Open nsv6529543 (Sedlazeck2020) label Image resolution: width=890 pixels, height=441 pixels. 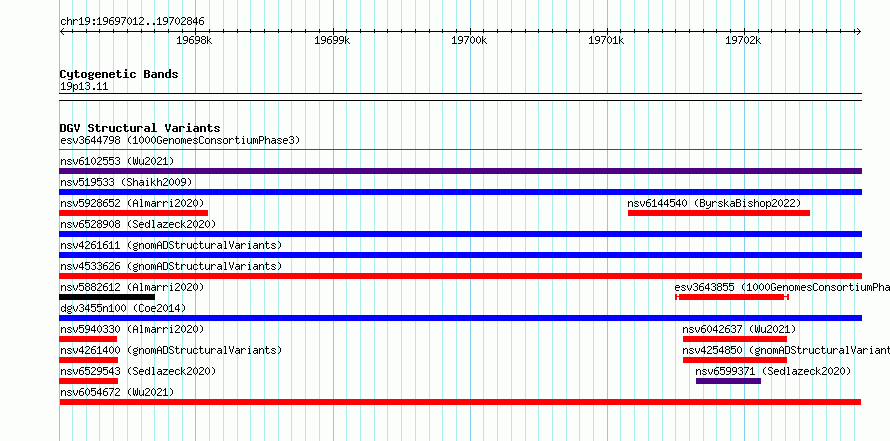(138, 371)
